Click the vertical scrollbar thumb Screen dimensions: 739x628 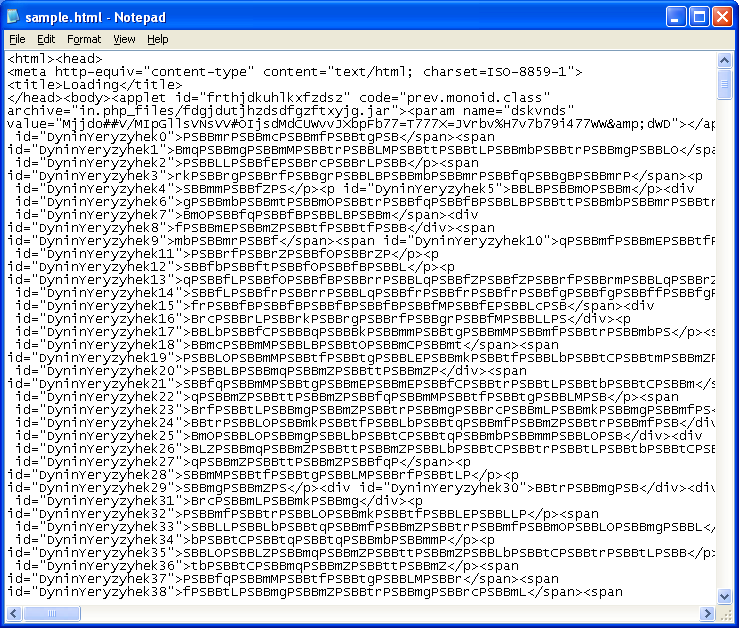coord(726,85)
